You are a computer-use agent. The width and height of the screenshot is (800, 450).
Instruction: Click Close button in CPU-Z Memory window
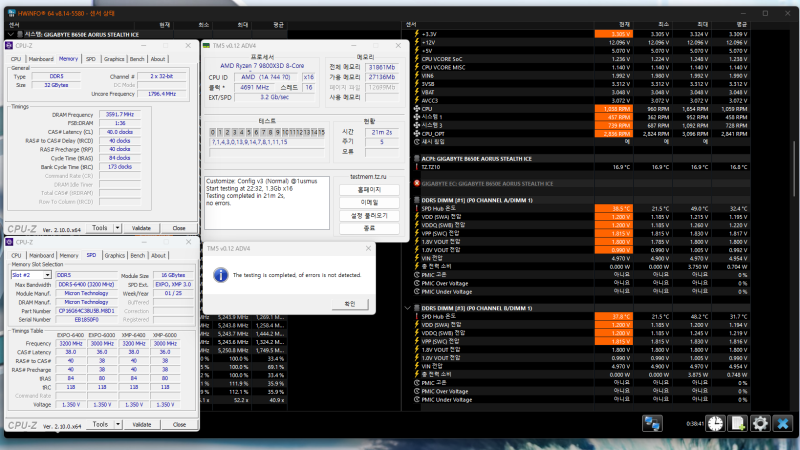pyautogui.click(x=179, y=228)
